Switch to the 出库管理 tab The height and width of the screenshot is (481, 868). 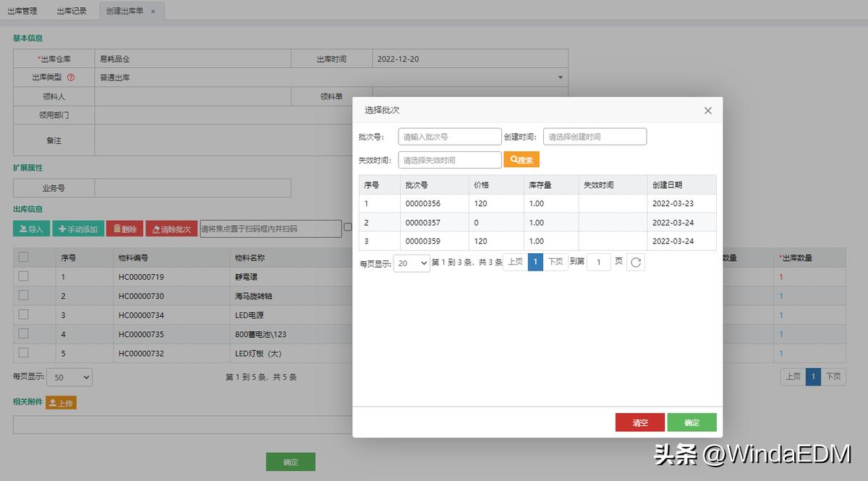point(23,10)
